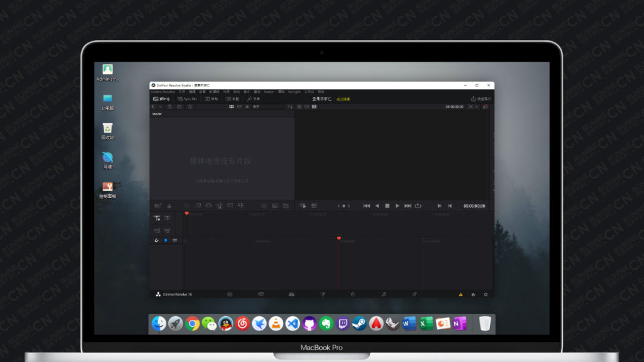Viewport: 644px width, 362px height.
Task: Open the Fusion menu
Action: click(x=269, y=91)
